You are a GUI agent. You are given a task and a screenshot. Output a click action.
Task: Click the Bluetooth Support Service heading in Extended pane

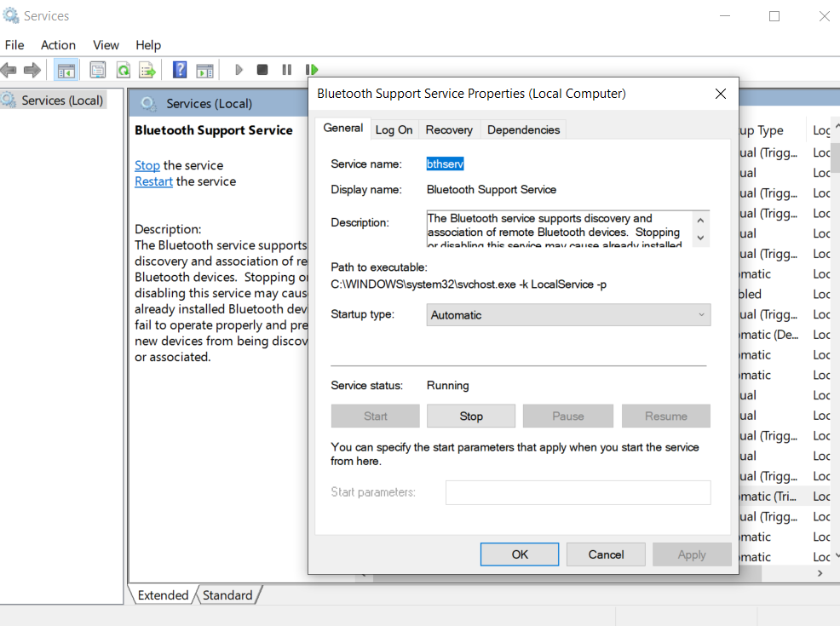pyautogui.click(x=214, y=130)
